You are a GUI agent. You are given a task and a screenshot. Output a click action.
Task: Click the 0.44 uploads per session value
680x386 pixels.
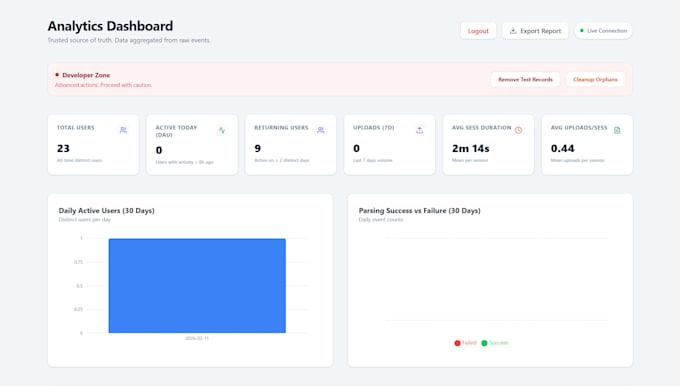point(562,148)
